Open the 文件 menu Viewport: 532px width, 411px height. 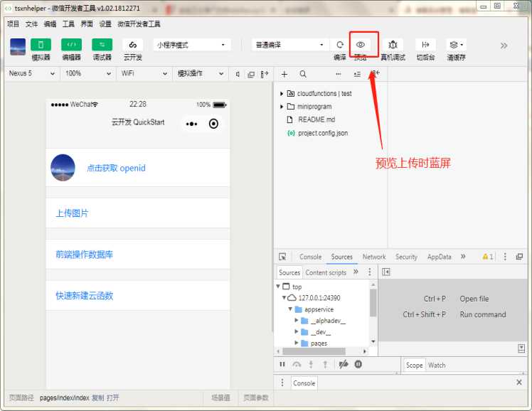(x=31, y=23)
